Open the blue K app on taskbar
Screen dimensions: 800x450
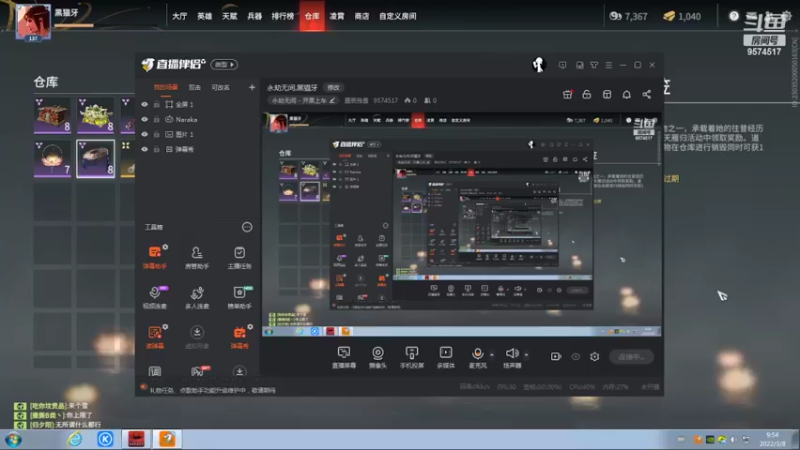click(105, 439)
